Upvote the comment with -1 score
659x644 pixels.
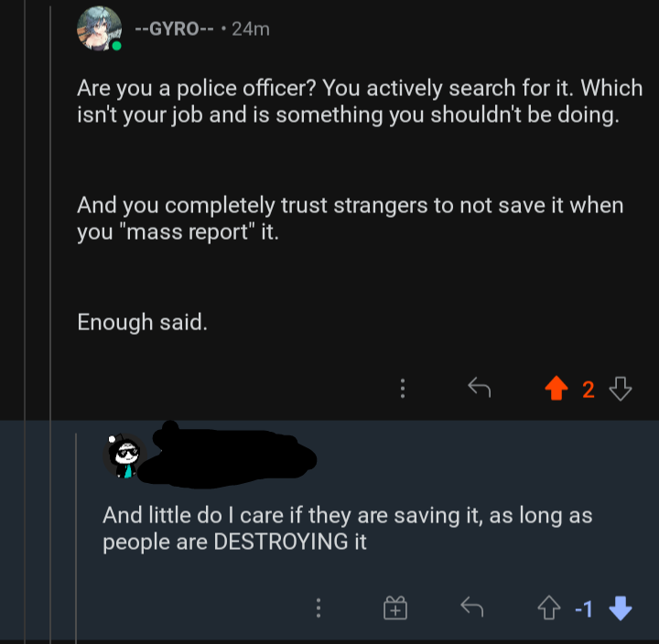548,607
